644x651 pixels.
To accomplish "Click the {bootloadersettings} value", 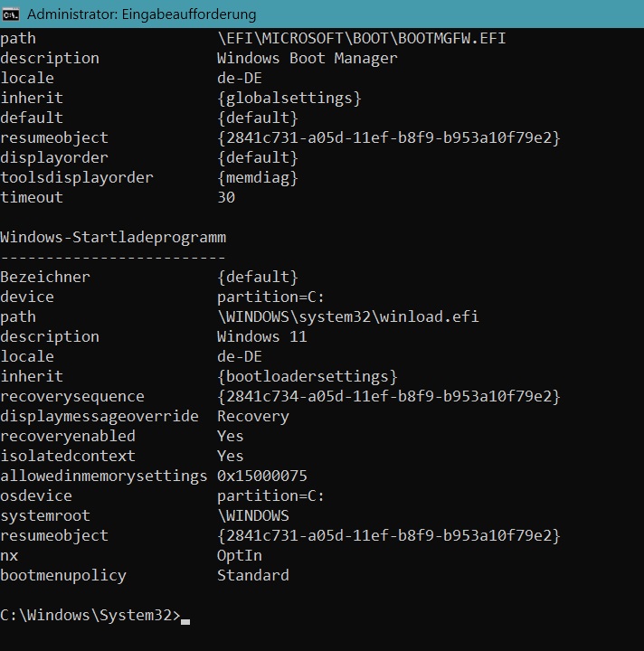I will [x=308, y=377].
